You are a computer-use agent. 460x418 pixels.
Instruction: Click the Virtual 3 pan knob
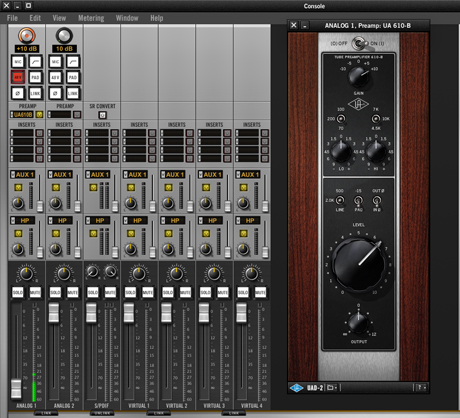pyautogui.click(x=214, y=273)
